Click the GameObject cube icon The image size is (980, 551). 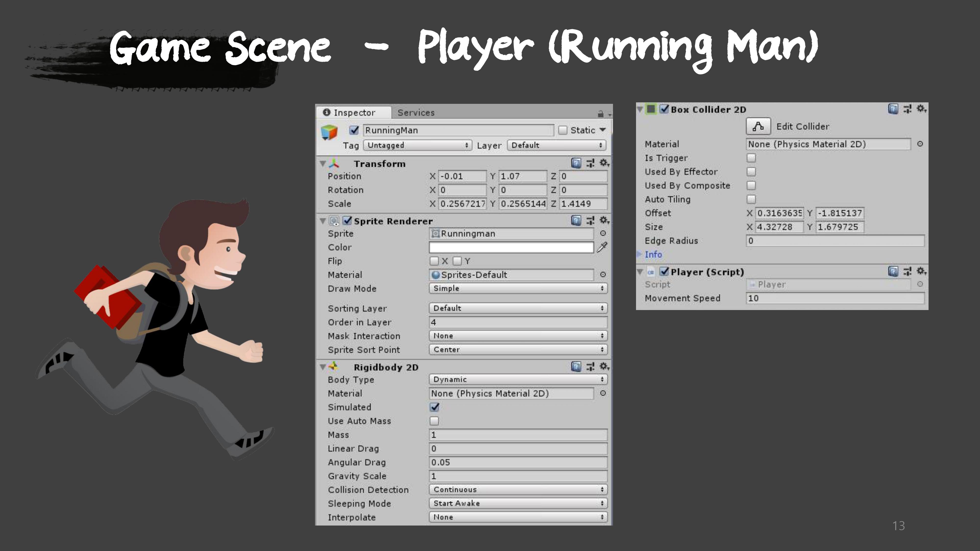(x=329, y=132)
